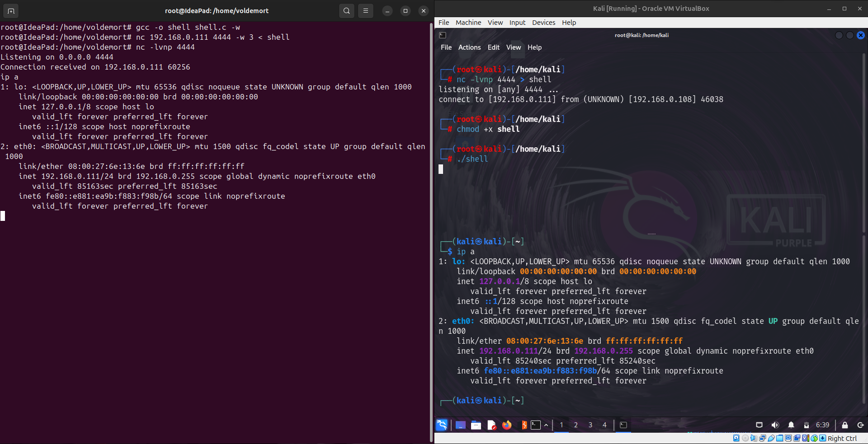Viewport: 868px width, 444px height.
Task: Click the 6:39 clock in Kali panel
Action: pos(823,425)
